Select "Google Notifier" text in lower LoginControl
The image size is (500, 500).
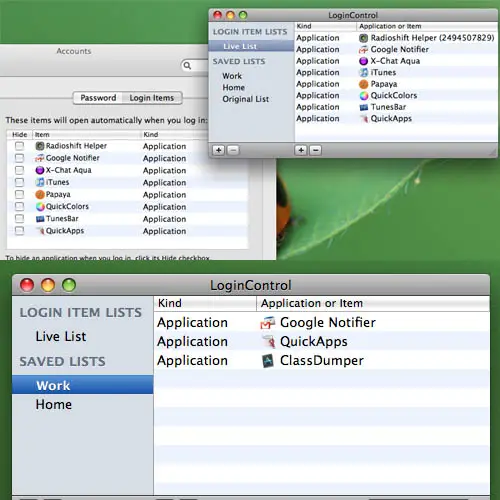(x=328, y=322)
